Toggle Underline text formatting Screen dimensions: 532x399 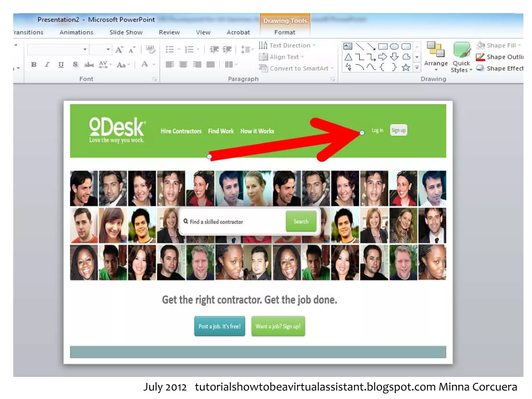(61, 65)
